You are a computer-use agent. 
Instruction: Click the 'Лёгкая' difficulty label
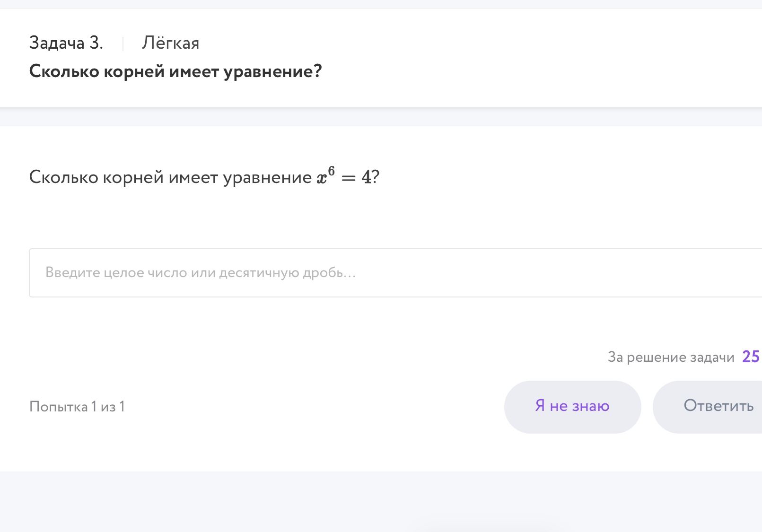pos(171,43)
